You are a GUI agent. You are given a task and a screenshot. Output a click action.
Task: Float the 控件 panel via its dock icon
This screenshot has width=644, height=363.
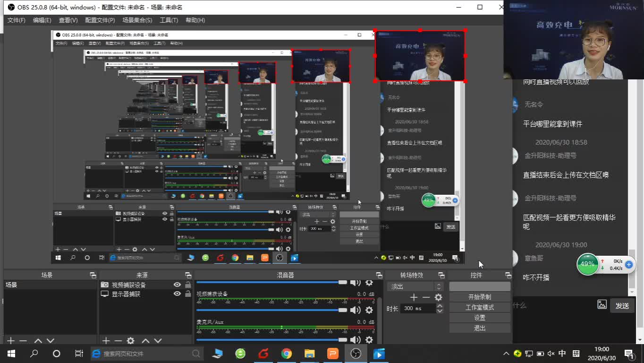pos(508,275)
